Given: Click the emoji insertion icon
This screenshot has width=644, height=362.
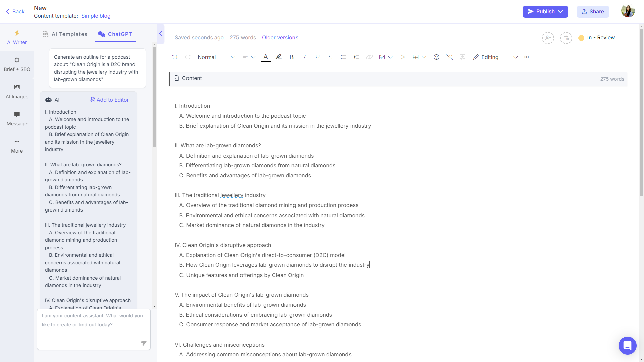Looking at the screenshot, I should [437, 57].
